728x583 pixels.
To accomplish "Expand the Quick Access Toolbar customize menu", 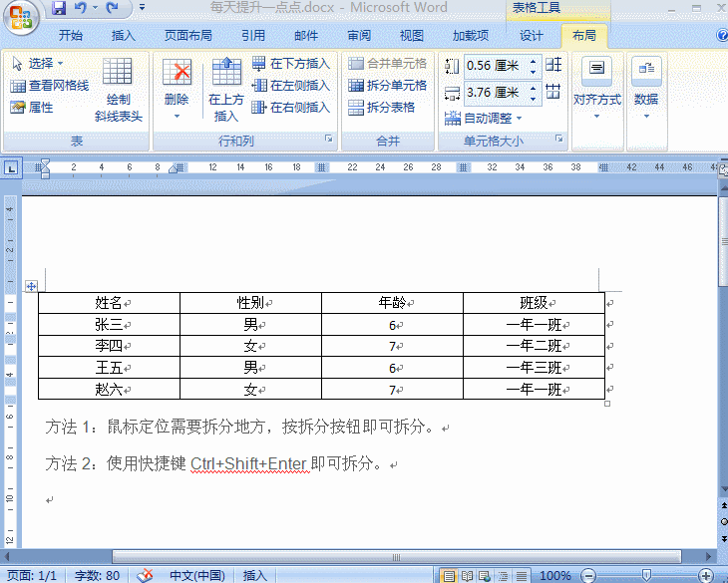I will click(142, 8).
